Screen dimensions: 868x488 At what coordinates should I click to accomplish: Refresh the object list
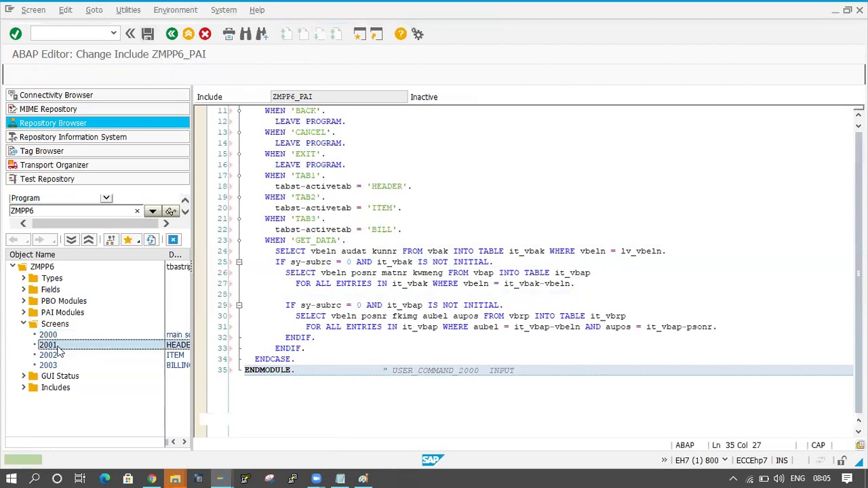[x=151, y=240]
